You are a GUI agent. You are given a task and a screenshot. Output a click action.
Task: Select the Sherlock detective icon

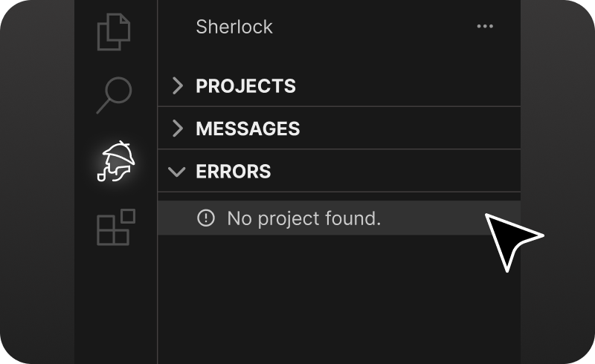[x=116, y=161]
